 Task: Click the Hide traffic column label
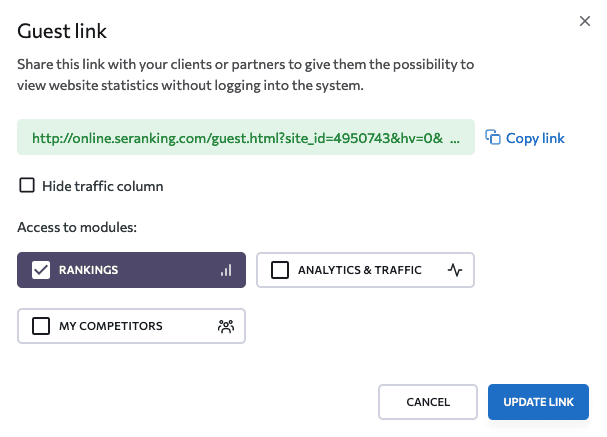[102, 186]
